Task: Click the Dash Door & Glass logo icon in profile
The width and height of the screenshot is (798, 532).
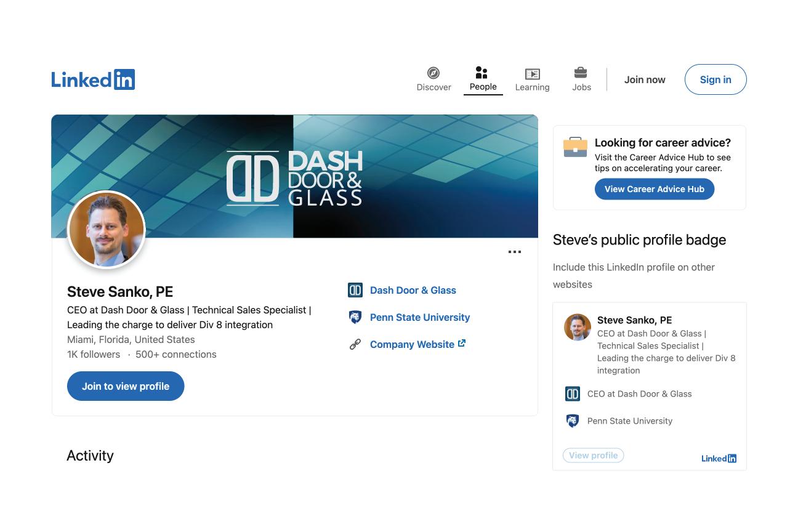Action: pos(355,290)
